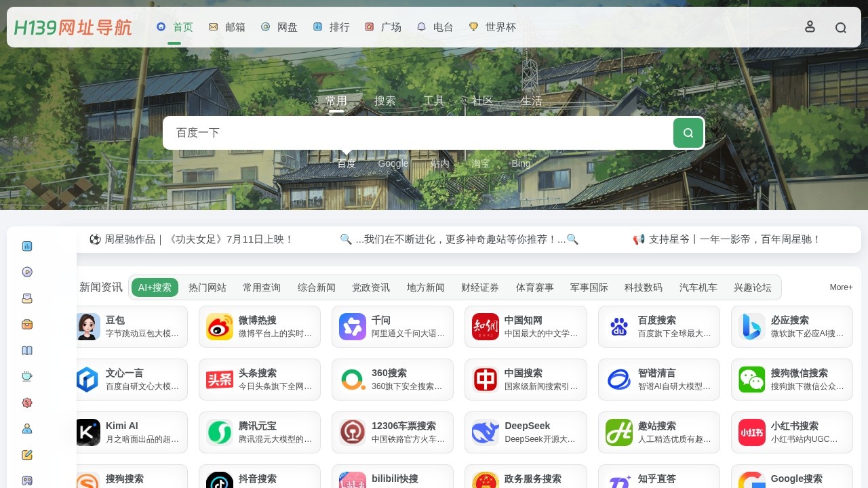Select the 体育赛事 category tab
Screen dimensions: 868x488
click(535, 287)
